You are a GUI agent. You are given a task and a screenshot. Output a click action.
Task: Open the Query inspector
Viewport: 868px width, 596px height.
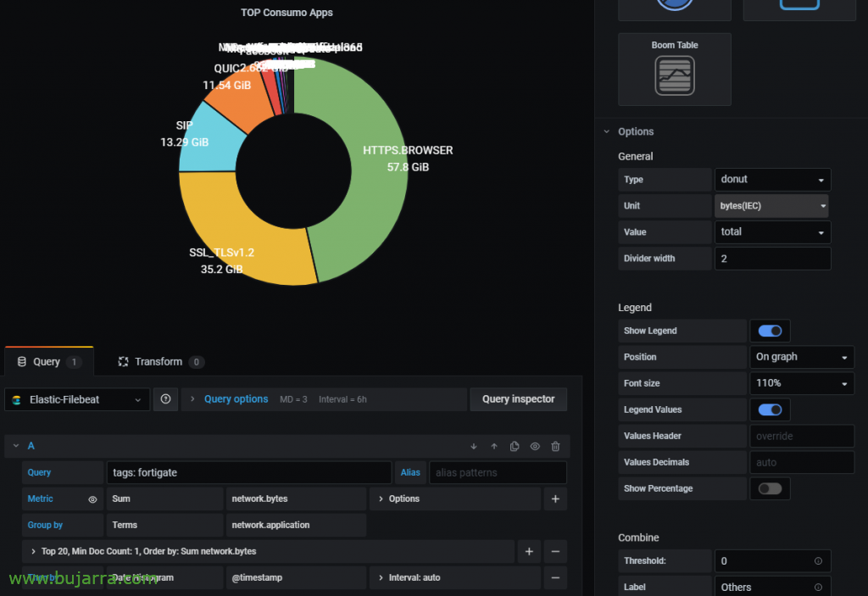click(x=518, y=398)
